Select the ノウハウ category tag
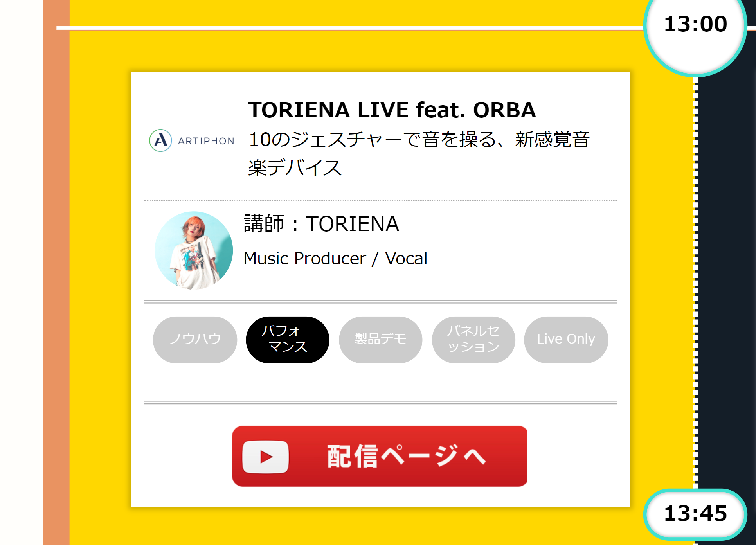Screen dimensions: 756x545 click(195, 340)
